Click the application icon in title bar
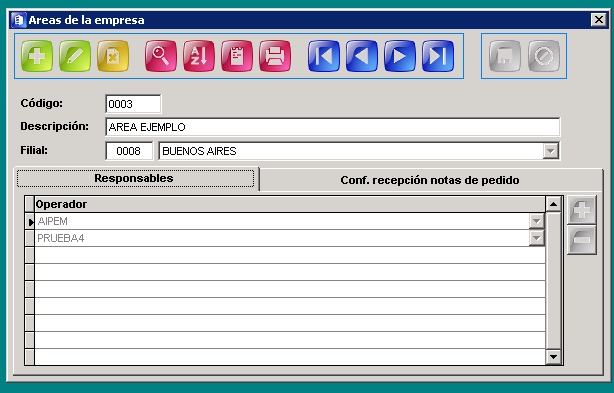 pyautogui.click(x=18, y=20)
